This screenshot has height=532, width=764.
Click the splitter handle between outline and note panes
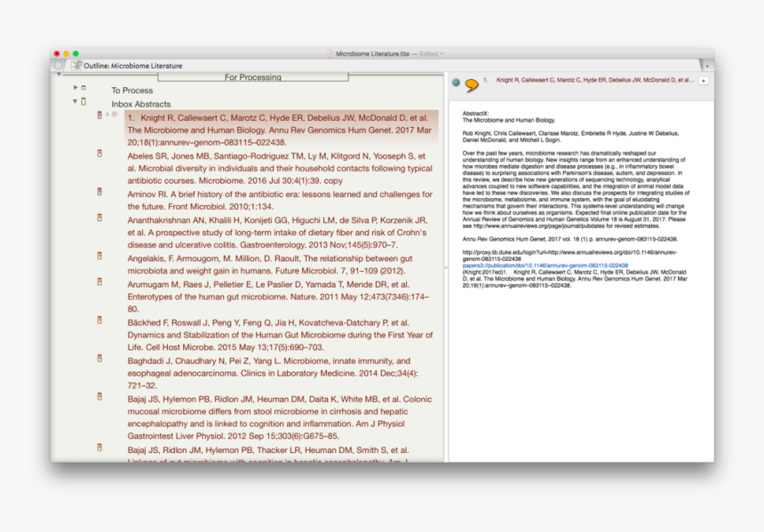(x=446, y=267)
